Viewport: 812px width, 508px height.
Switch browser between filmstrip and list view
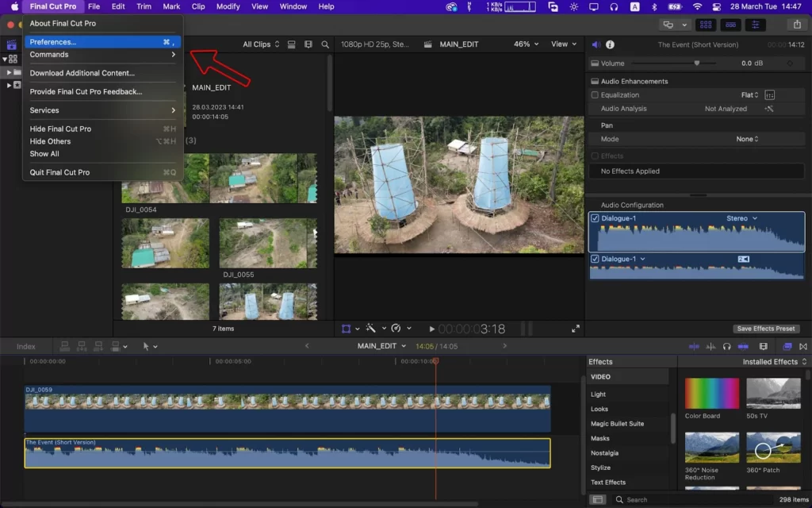(x=292, y=44)
